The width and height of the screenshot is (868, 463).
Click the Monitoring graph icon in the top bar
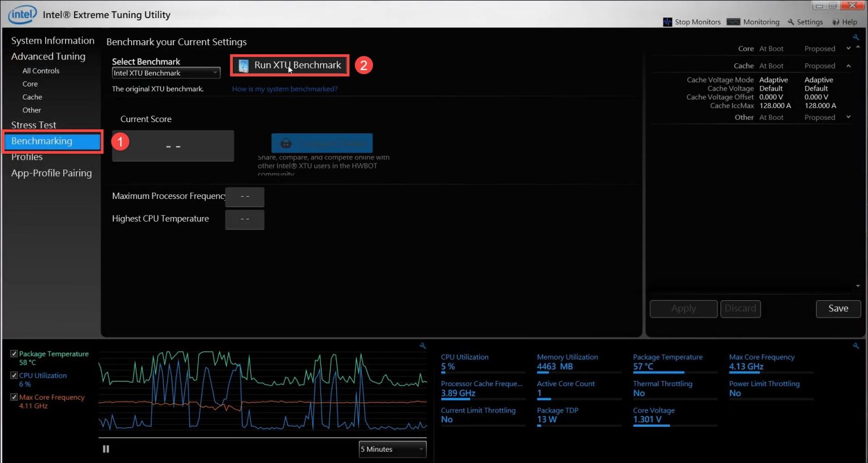[734, 21]
